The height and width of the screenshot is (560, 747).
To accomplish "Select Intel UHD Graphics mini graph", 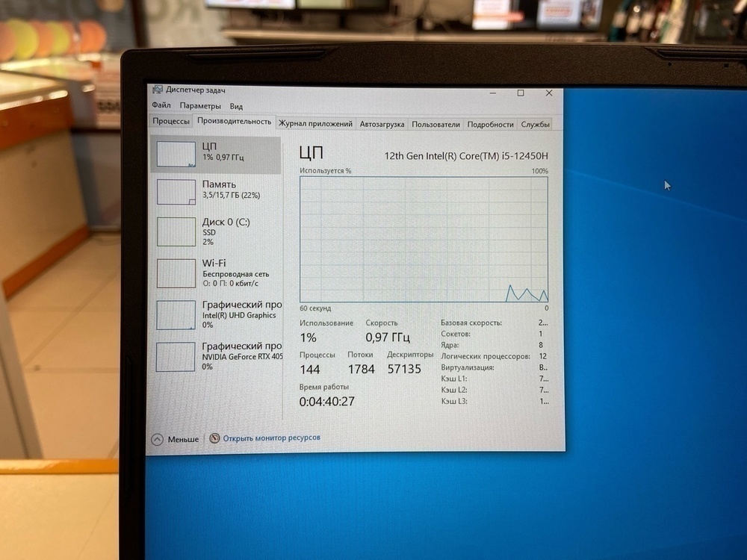I will click(x=176, y=315).
